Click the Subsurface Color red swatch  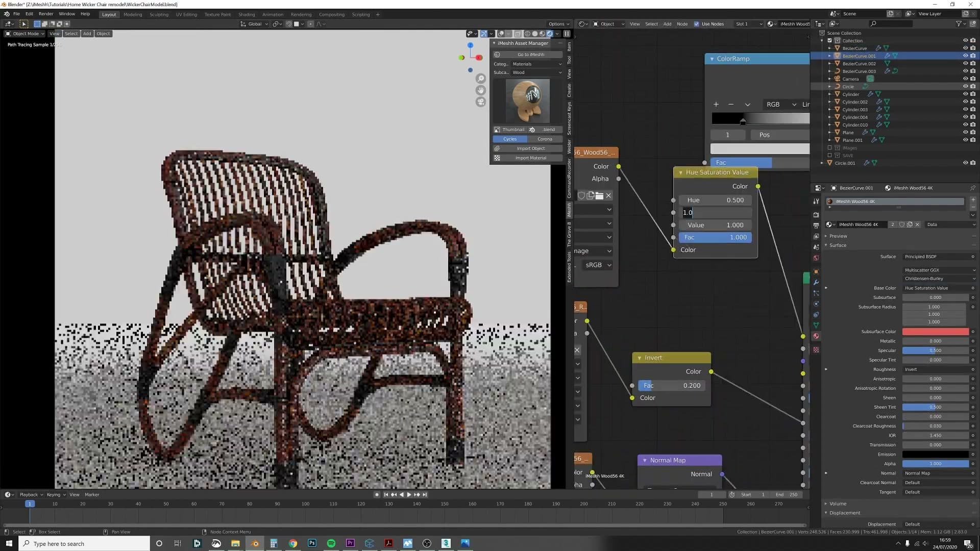[935, 332]
